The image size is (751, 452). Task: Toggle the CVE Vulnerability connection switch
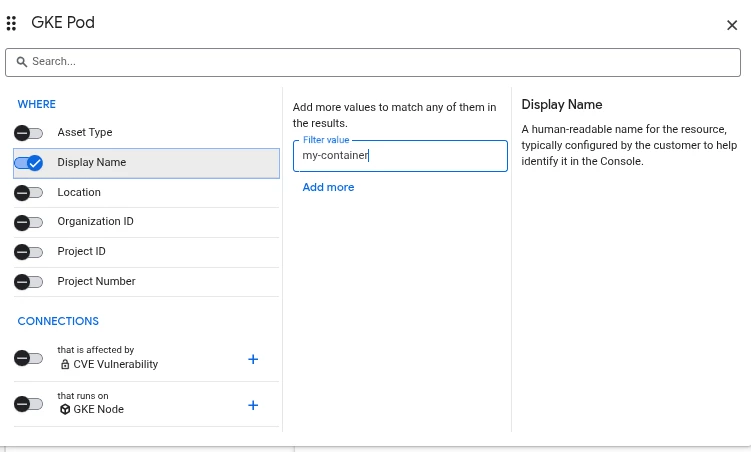pyautogui.click(x=28, y=358)
